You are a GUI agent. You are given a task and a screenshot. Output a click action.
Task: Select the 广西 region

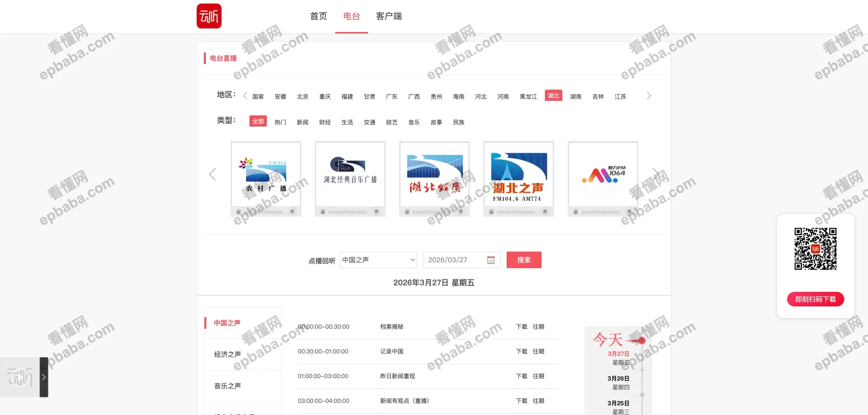[x=414, y=96]
